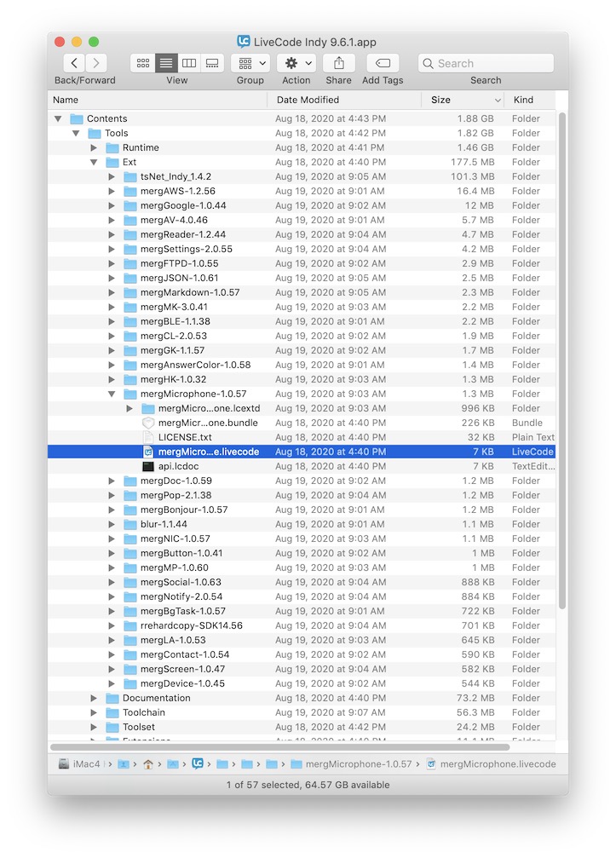Select the mergMicro...e.livecode file icon
The width and height of the screenshot is (616, 858).
(x=147, y=452)
